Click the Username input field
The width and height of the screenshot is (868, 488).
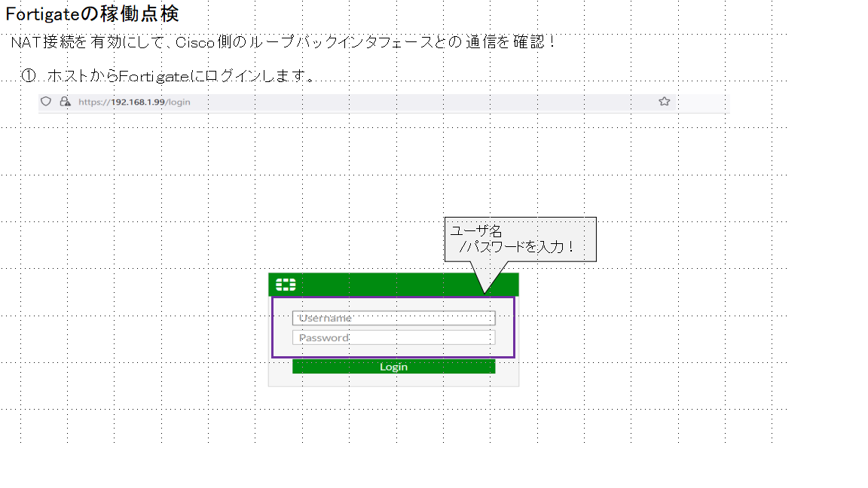click(393, 318)
